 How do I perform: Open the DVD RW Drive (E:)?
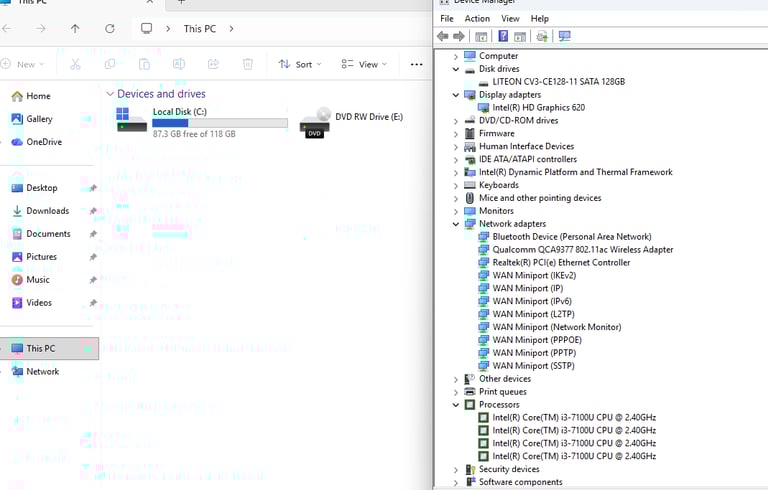368,117
